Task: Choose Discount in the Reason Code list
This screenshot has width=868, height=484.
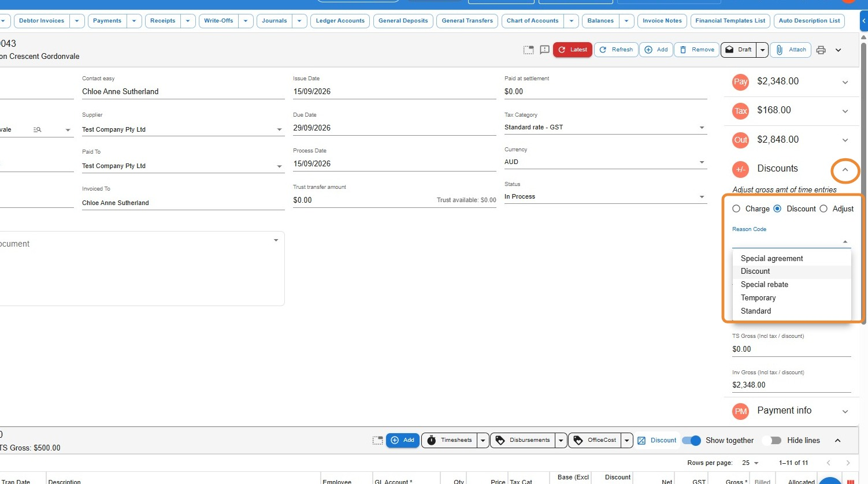Action: click(x=792, y=271)
